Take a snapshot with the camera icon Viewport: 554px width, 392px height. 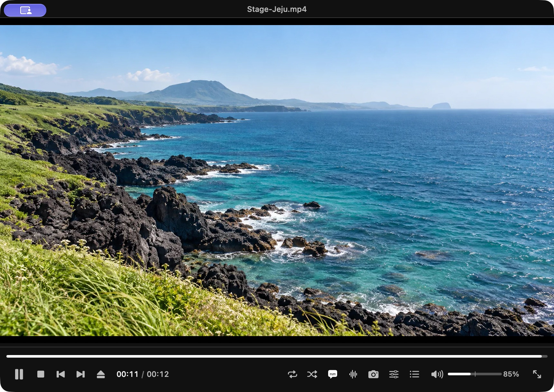pyautogui.click(x=373, y=374)
